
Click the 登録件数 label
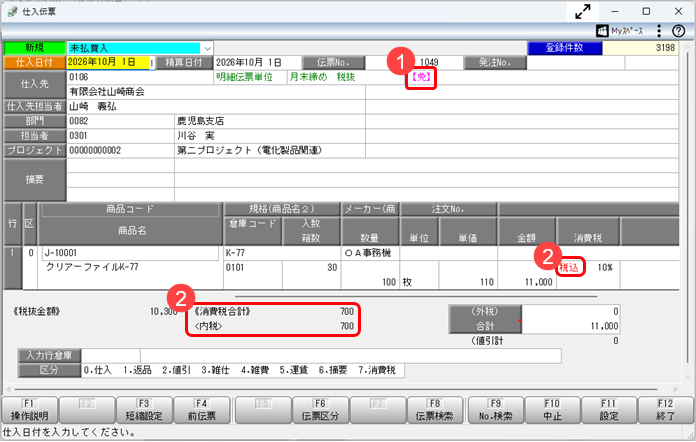(x=565, y=48)
